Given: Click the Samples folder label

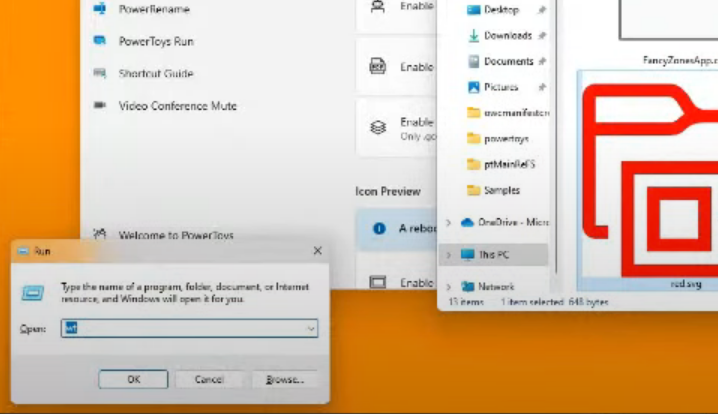Looking at the screenshot, I should [502, 190].
